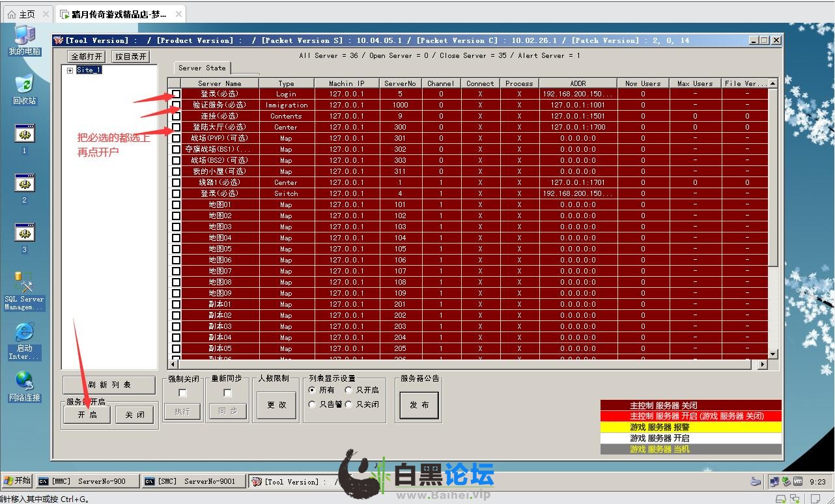This screenshot has width=835, height=504.
Task: Select Site_1 in the tree
Action: (89, 70)
